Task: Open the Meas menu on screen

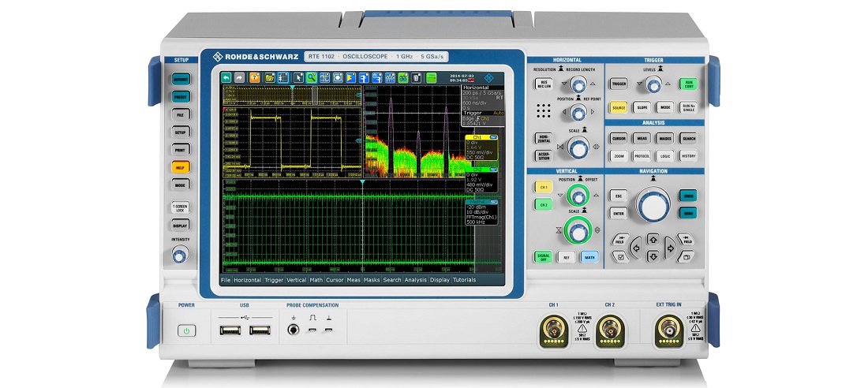Action: coord(354,280)
